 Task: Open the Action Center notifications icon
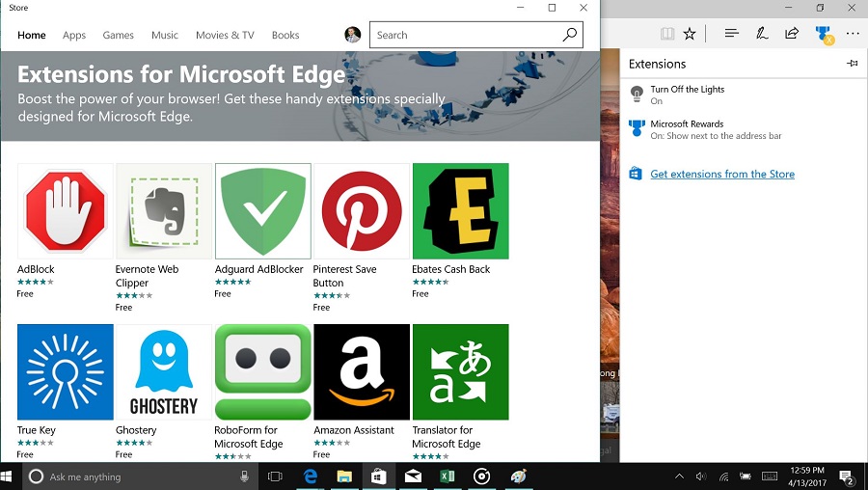[x=847, y=476]
